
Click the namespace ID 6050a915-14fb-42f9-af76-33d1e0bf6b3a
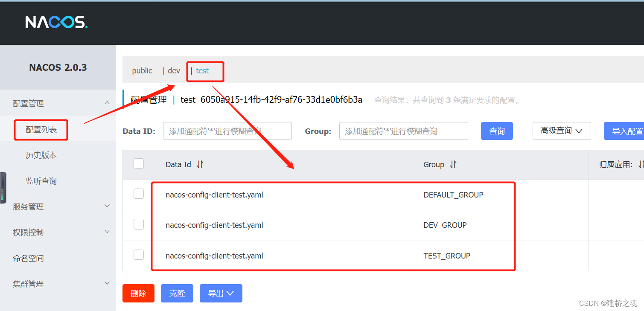(x=281, y=100)
